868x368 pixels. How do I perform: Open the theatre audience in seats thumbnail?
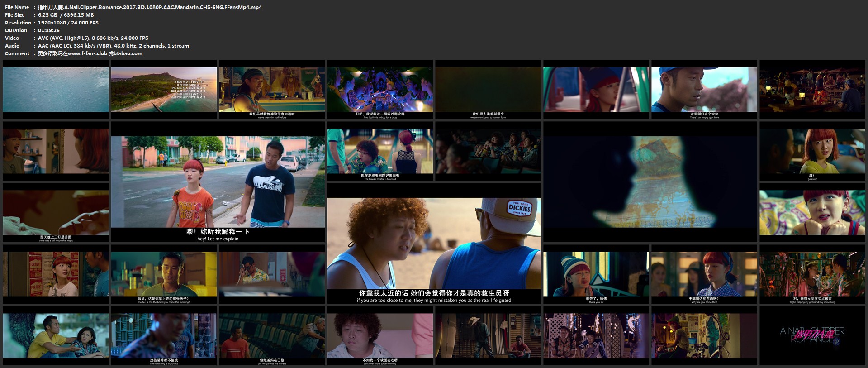tap(488, 151)
